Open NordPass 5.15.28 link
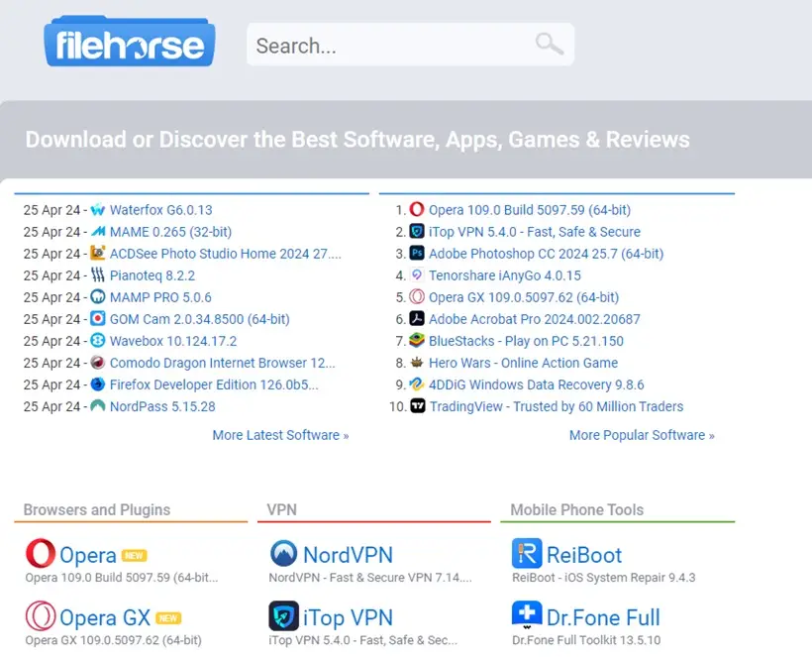The height and width of the screenshot is (657, 812). coord(162,405)
